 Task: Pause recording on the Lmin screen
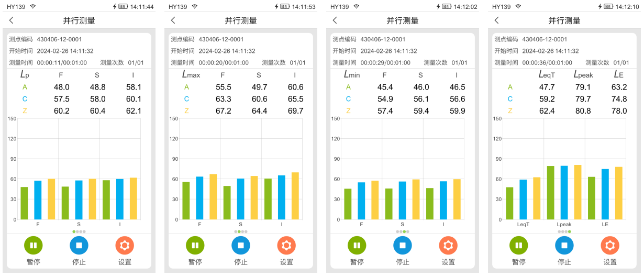[x=357, y=245]
